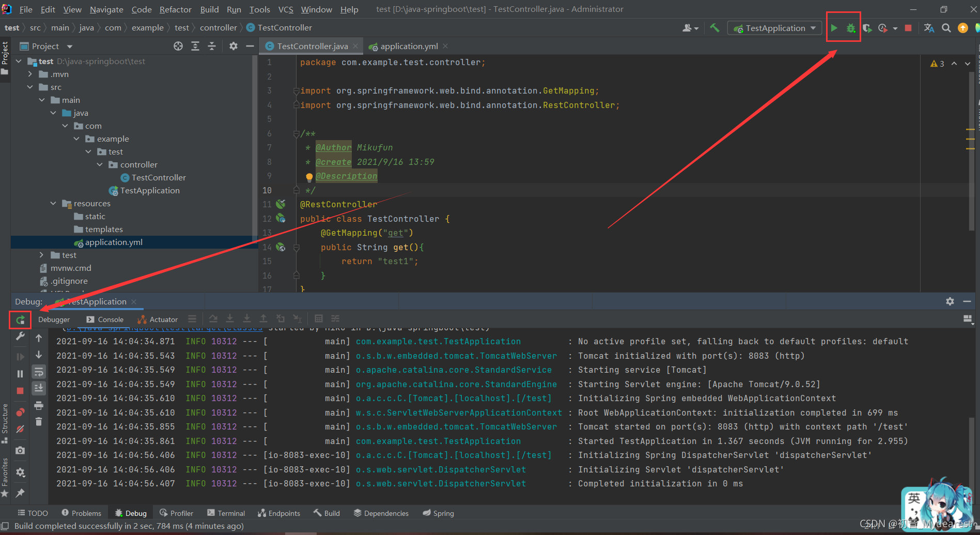
Task: Start debugging with the green bug icon
Action: [x=851, y=28]
